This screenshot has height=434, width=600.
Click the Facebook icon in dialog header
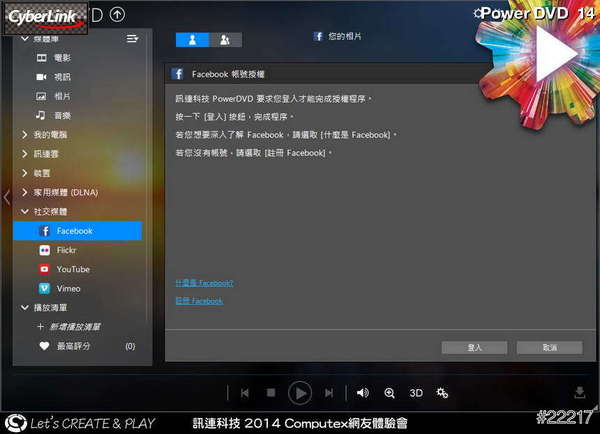coord(178,74)
